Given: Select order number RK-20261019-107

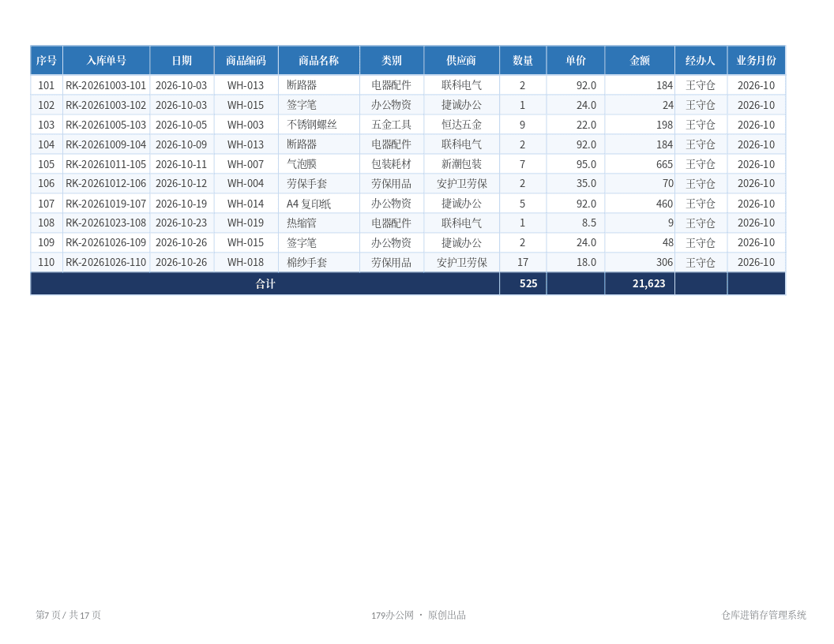Looking at the screenshot, I should tap(106, 204).
